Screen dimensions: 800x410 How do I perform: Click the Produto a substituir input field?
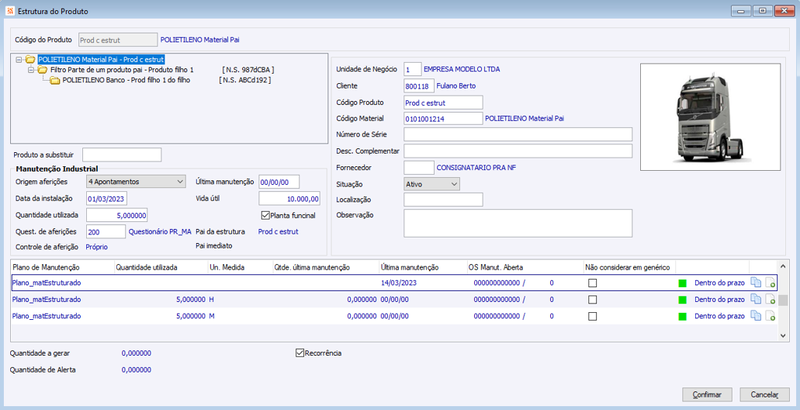[x=122, y=155]
